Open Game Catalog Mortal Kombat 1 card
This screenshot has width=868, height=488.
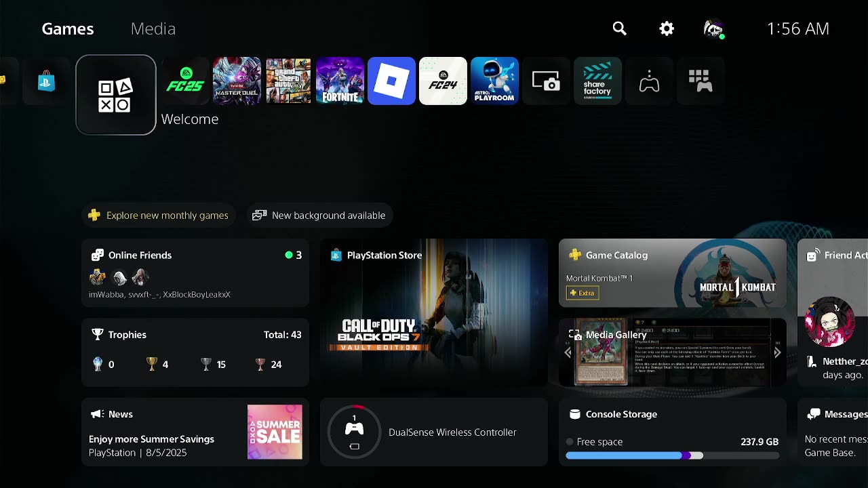coord(673,273)
